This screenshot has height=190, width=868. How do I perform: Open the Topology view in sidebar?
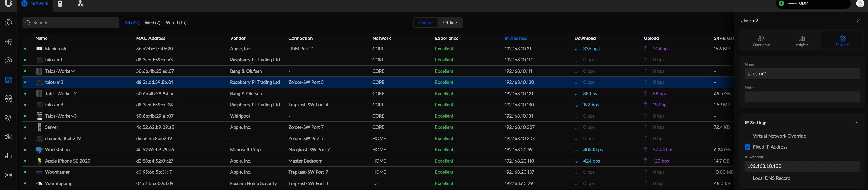(8, 42)
